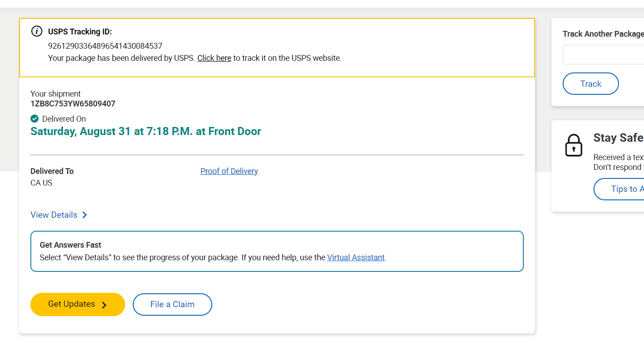Click chevron arrow next to View Details
644x351 pixels.
(x=84, y=215)
